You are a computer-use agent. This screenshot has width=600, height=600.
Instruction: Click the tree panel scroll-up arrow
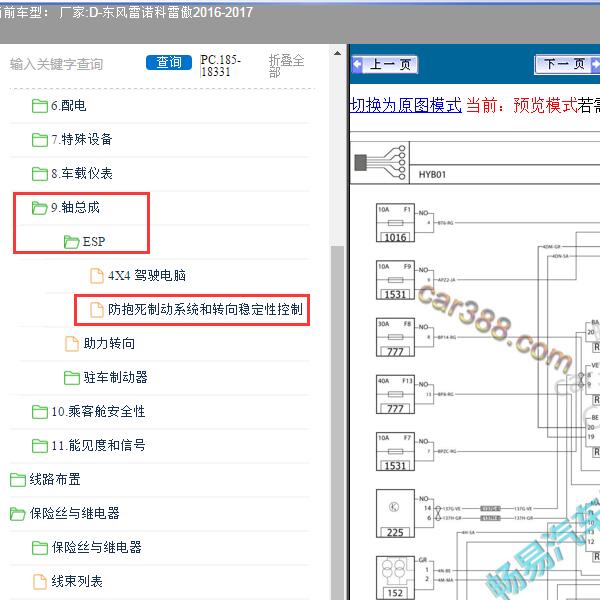pos(337,54)
